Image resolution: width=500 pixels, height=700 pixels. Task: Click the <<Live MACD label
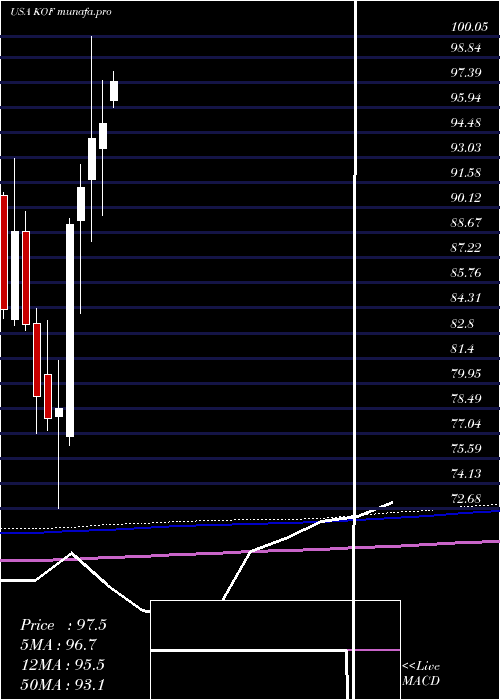(421, 674)
